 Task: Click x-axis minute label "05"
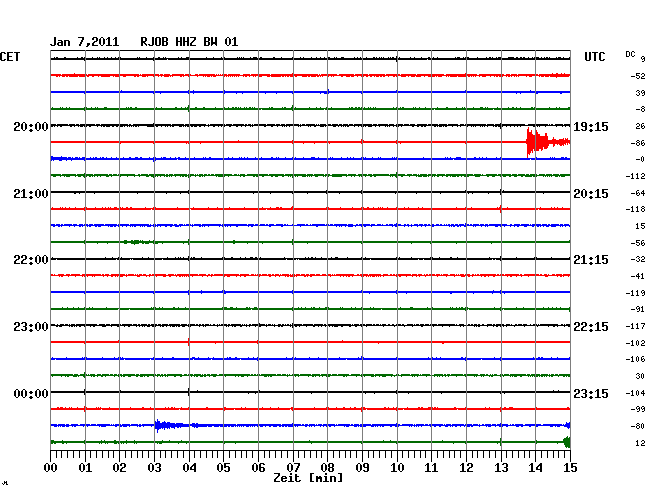tap(223, 468)
